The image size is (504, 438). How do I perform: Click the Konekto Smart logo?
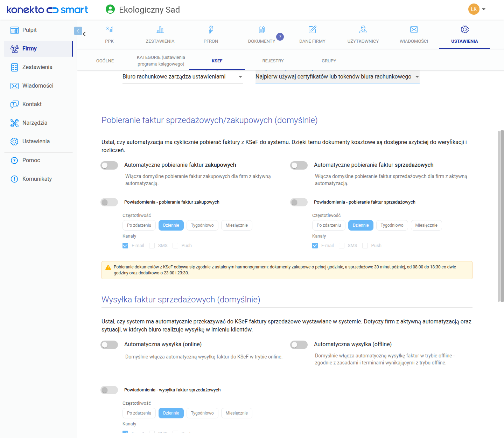pyautogui.click(x=47, y=10)
